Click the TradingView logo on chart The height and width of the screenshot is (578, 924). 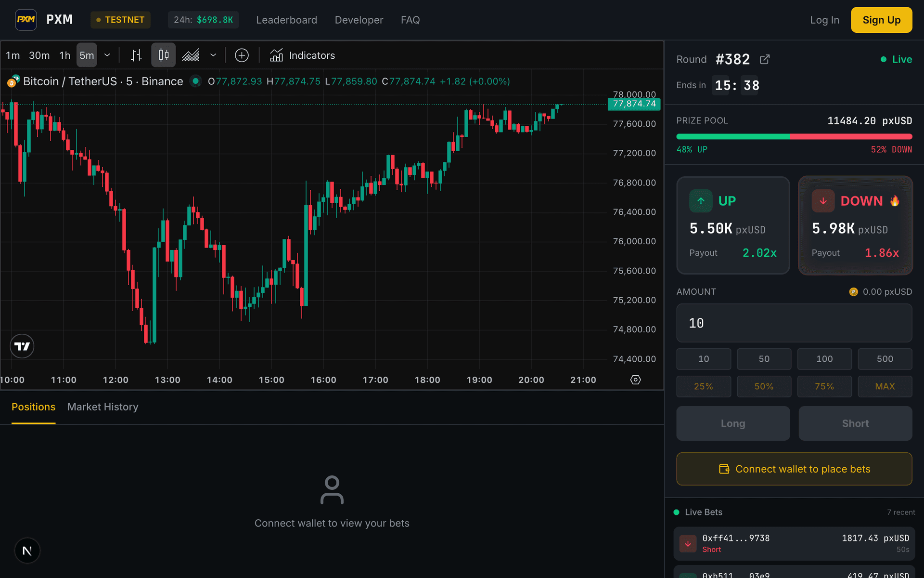[x=22, y=346]
